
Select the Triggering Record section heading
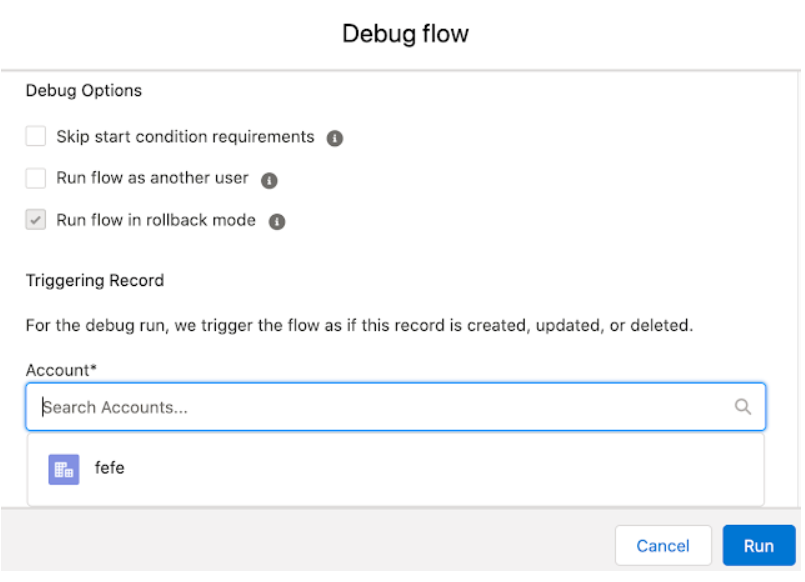coord(95,281)
